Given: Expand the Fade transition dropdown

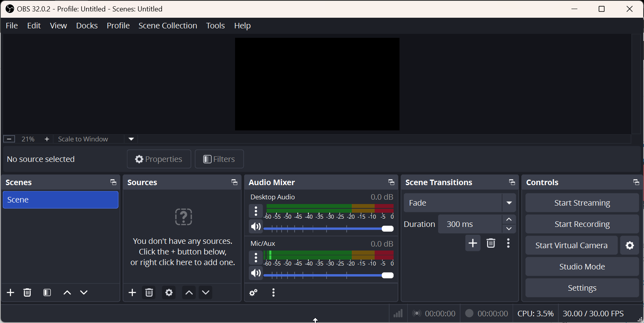Looking at the screenshot, I should (509, 203).
